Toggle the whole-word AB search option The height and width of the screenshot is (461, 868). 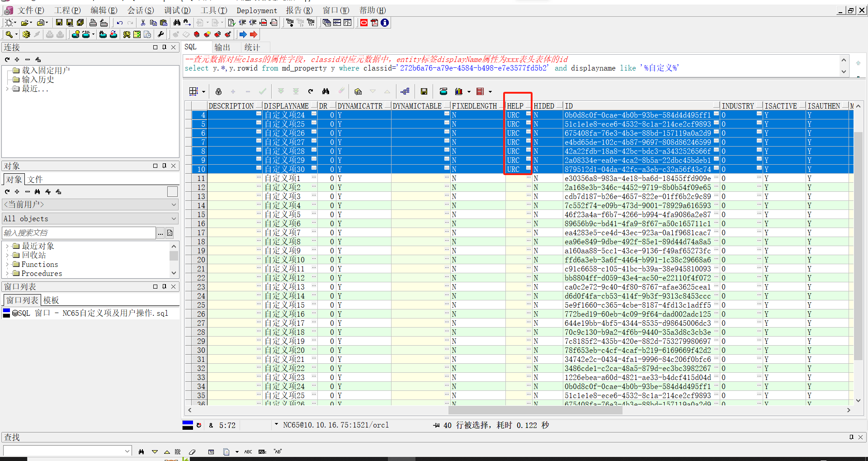point(262,451)
